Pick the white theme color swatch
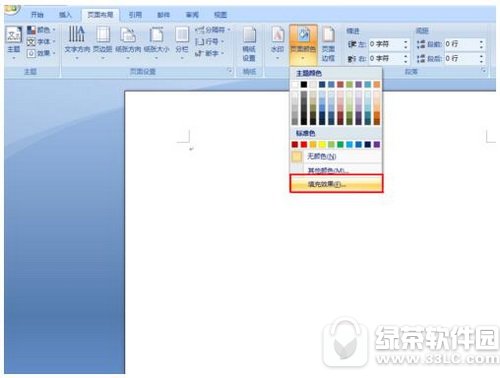 point(295,84)
